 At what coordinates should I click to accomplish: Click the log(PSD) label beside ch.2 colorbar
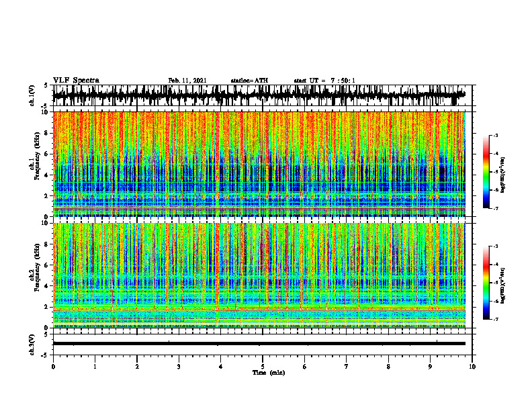click(x=503, y=285)
